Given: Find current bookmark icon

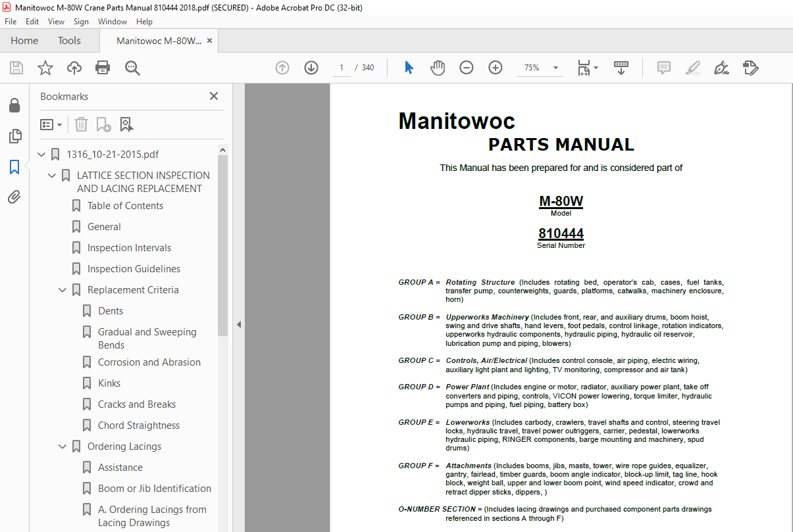Looking at the screenshot, I should point(126,124).
